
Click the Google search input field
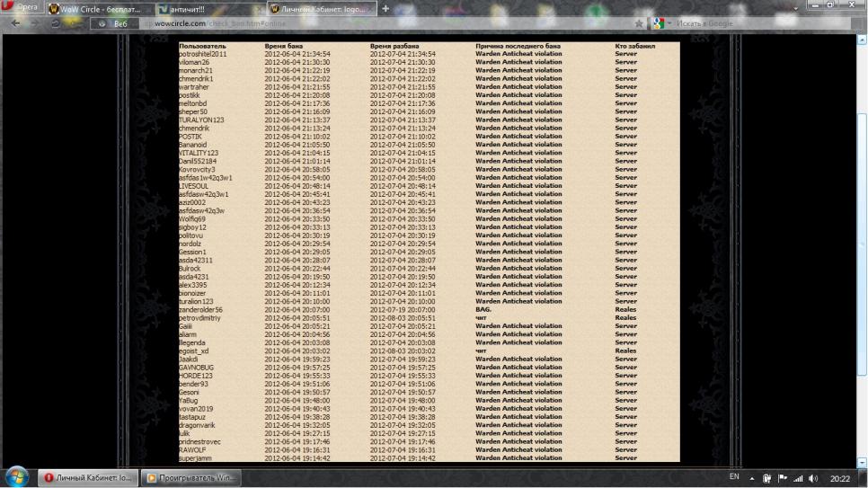coord(719,23)
